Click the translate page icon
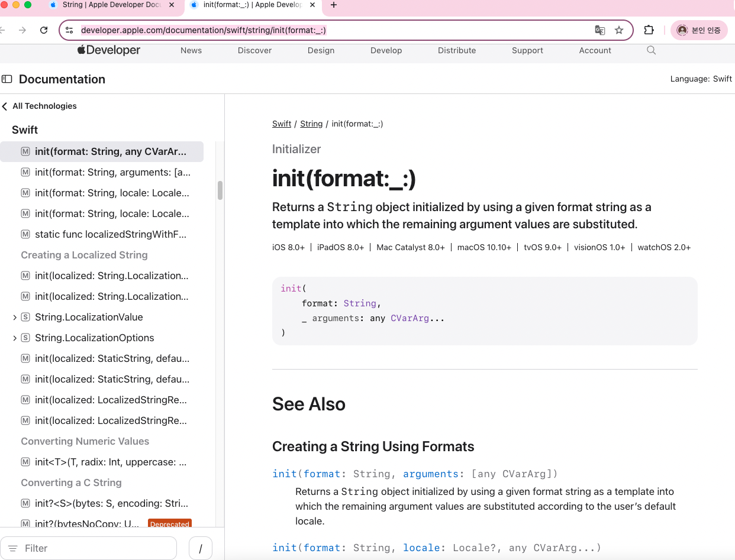Viewport: 735px width, 560px height. click(599, 30)
